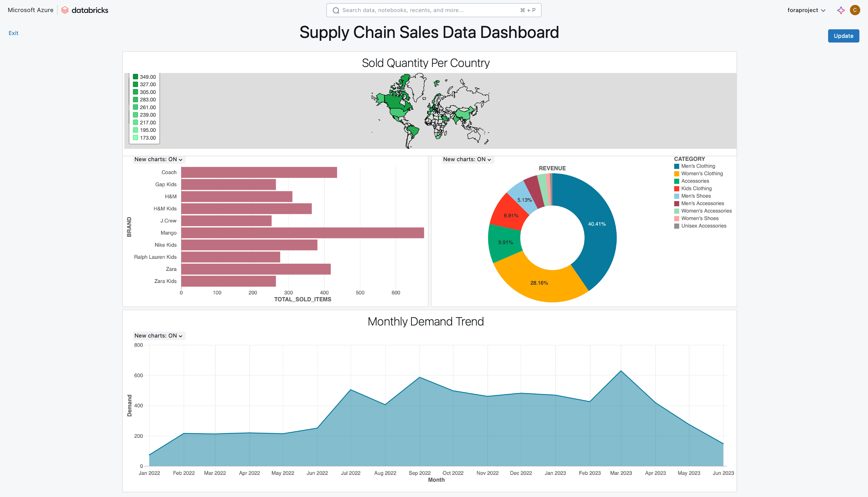Open the foraproject workspace switcher
Image resolution: width=868 pixels, height=497 pixels.
[x=806, y=10]
